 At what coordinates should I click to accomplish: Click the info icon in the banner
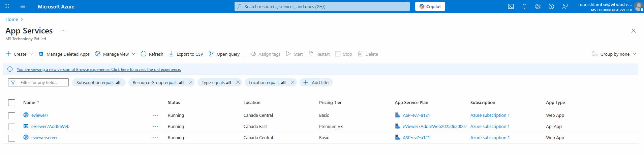pos(10,69)
